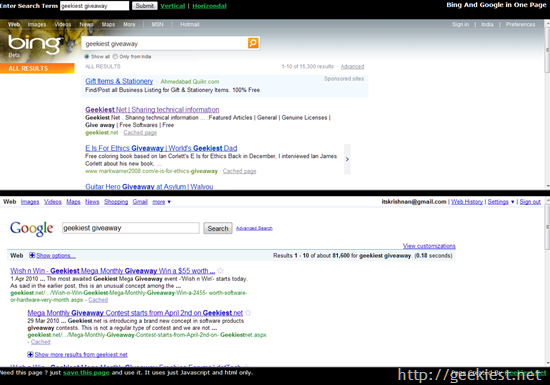550x385 pixels.
Task: Open E Is For Ethics Giveaway result
Action: pyautogui.click(x=161, y=148)
